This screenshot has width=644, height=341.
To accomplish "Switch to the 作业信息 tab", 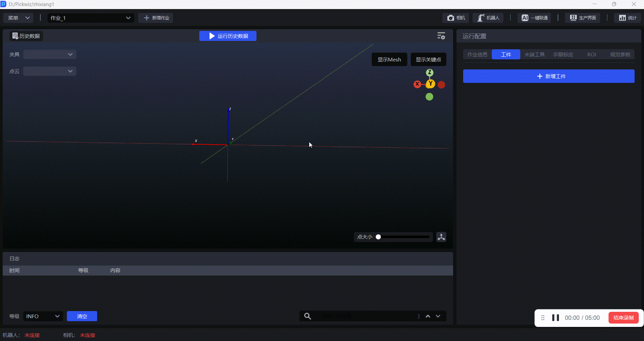I will pos(477,54).
